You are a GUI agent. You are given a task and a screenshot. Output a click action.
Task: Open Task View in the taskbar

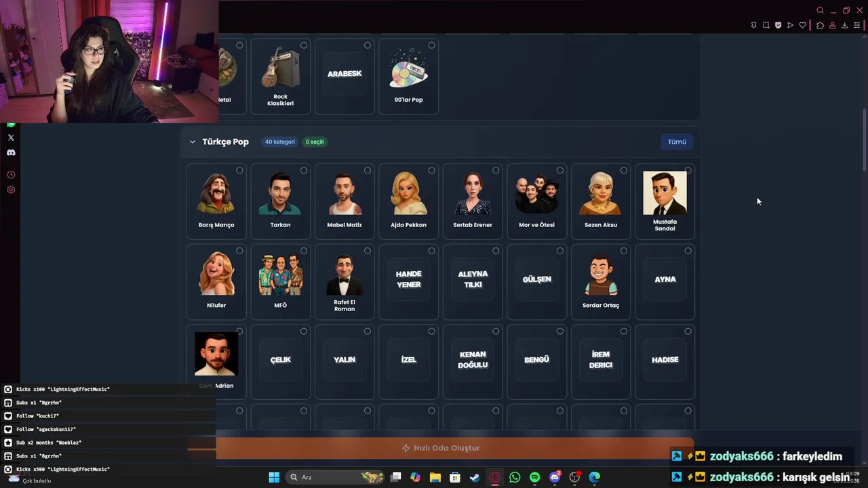396,477
